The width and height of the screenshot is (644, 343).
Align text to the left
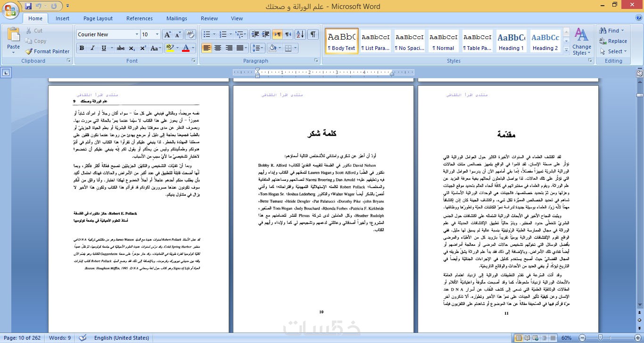[206, 48]
